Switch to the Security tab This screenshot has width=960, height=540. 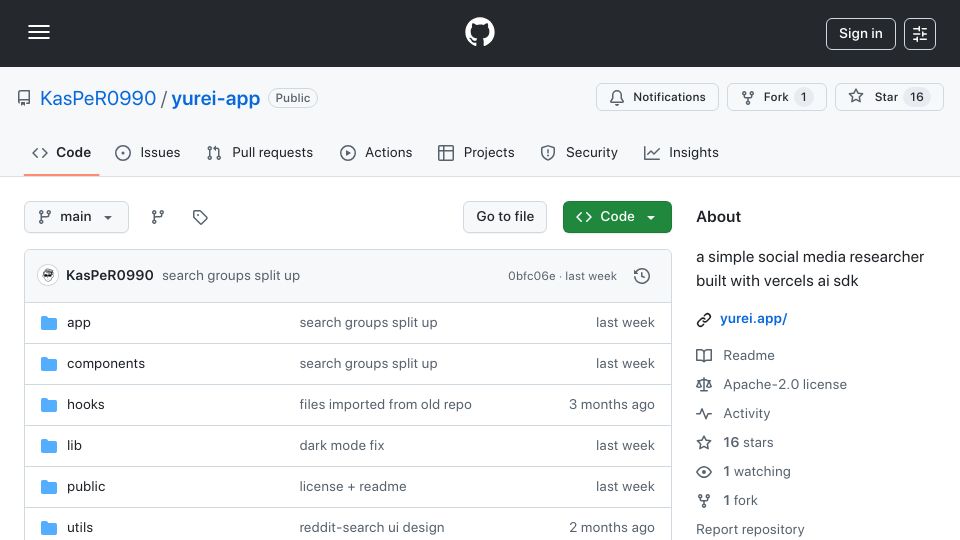point(579,152)
